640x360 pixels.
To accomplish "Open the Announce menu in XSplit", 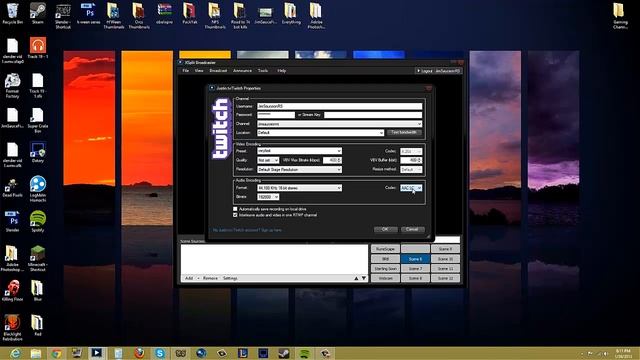I will [x=242, y=71].
